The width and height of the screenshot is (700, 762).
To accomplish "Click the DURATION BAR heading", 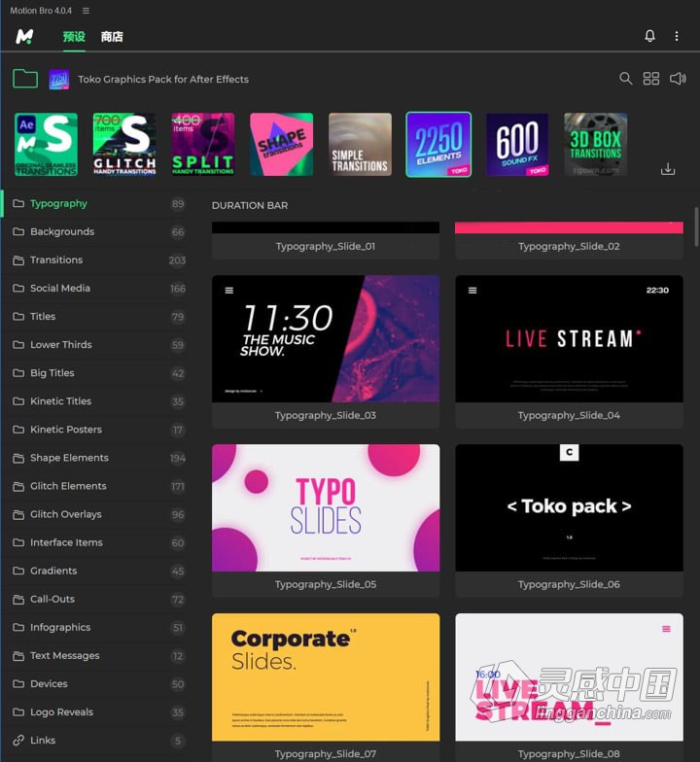I will [250, 206].
